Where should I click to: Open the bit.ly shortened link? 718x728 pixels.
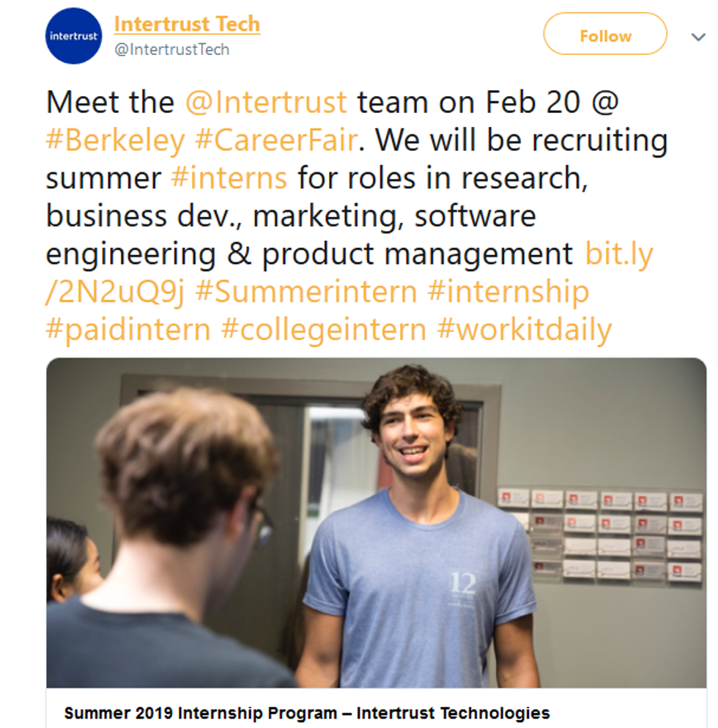(619, 254)
